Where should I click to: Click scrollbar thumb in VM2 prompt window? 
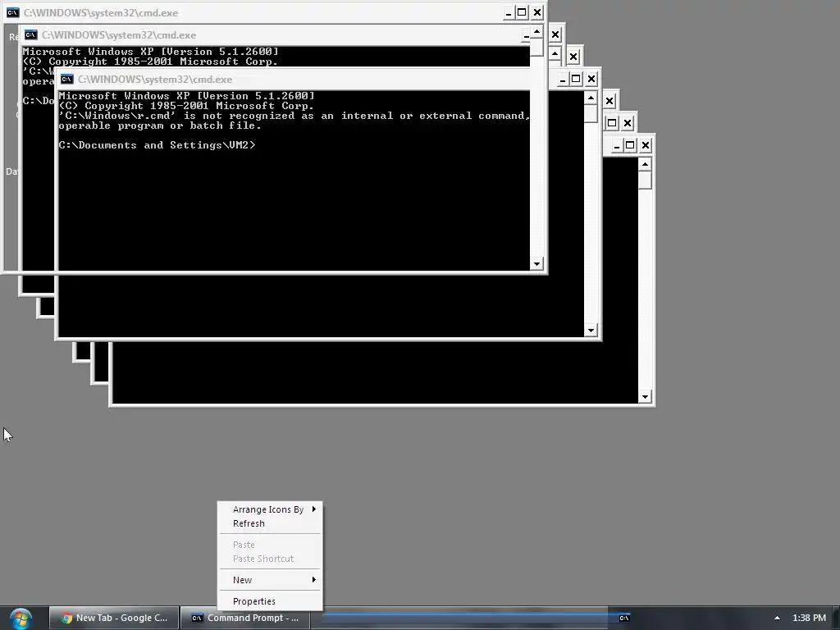591,113
